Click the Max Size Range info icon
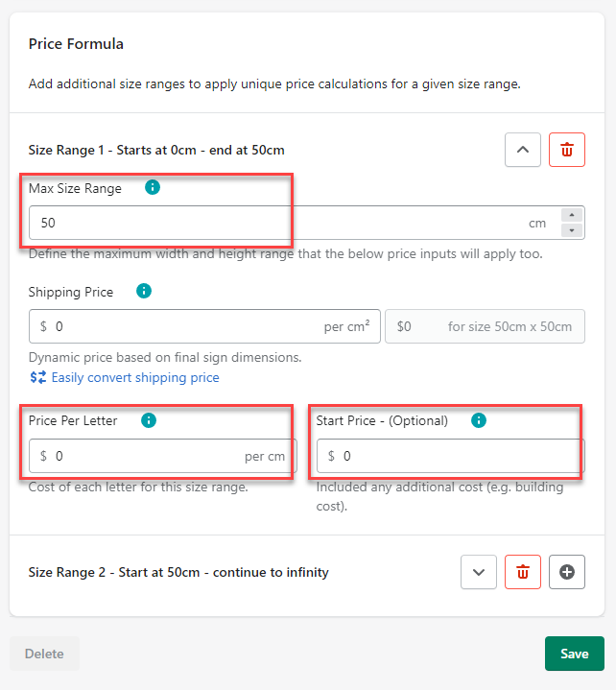The width and height of the screenshot is (616, 690). pyautogui.click(x=152, y=187)
